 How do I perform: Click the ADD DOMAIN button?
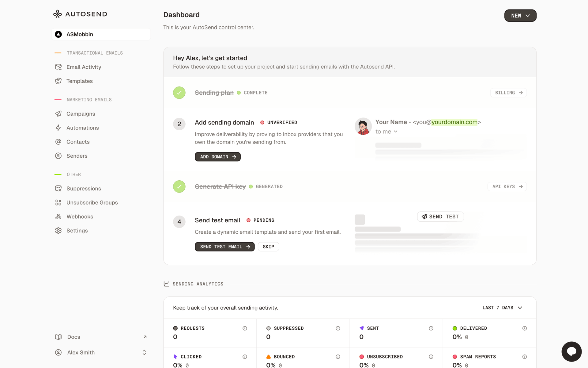click(x=218, y=157)
